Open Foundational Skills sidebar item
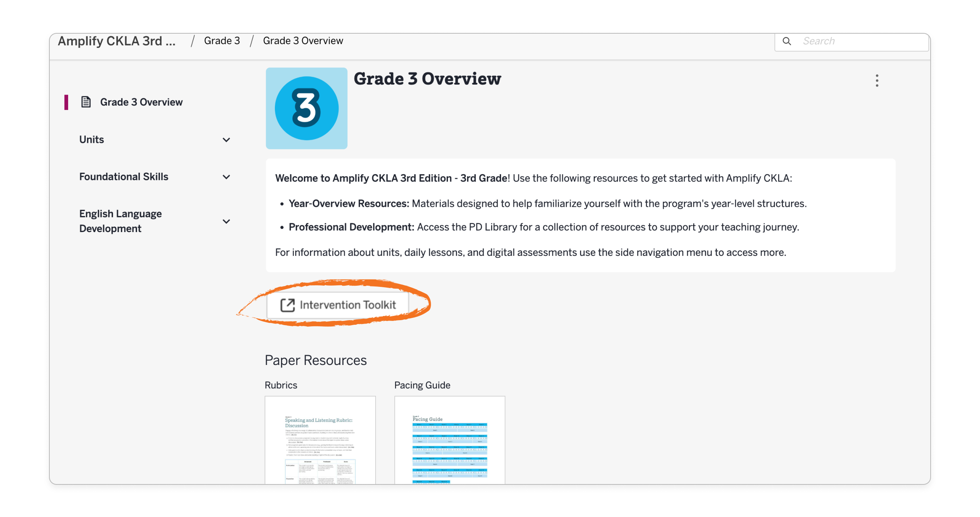 (x=124, y=177)
